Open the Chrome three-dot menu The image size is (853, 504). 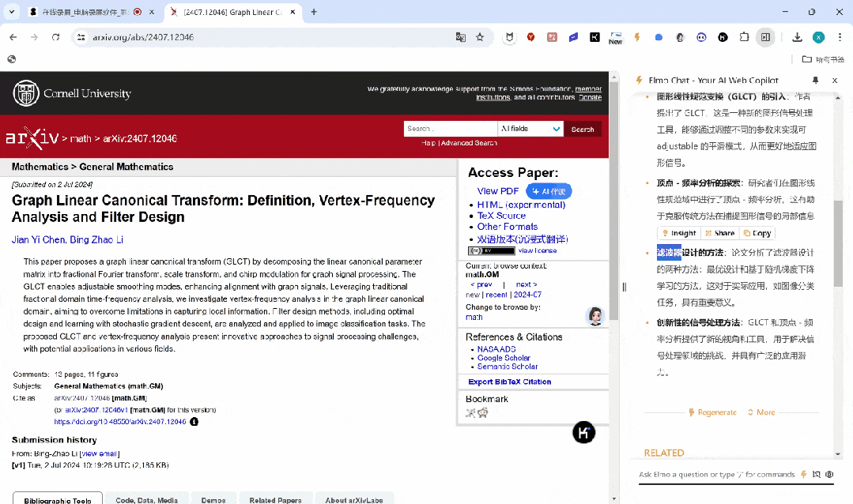[x=840, y=37]
